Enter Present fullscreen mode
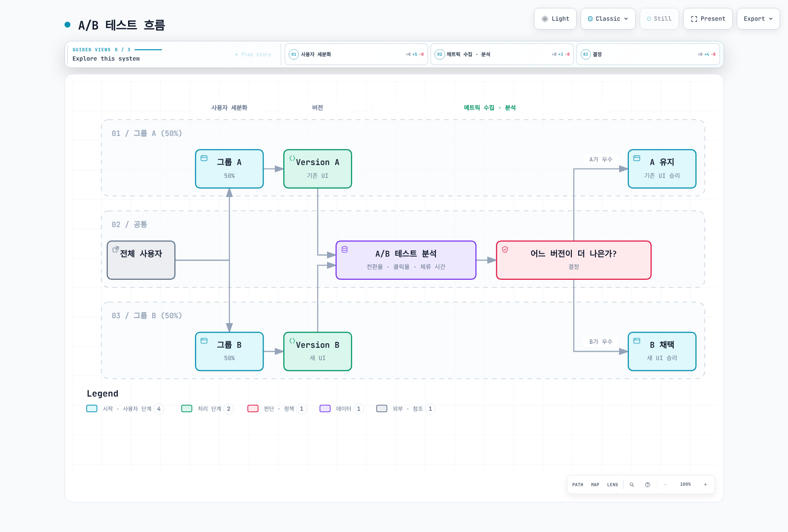This screenshot has width=788, height=532. point(708,19)
